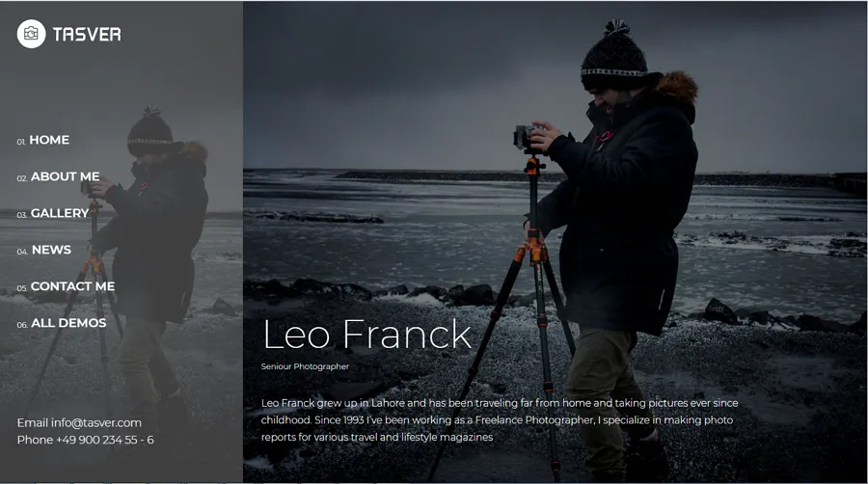The height and width of the screenshot is (484, 868).
Task: Click the +49 900 234 55 - 6 number
Action: [104, 440]
